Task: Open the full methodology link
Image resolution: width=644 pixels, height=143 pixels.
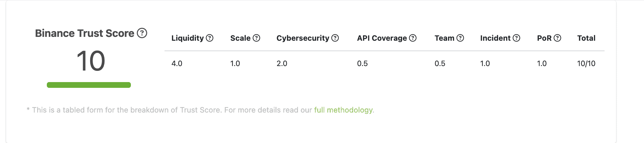Action: tap(343, 110)
